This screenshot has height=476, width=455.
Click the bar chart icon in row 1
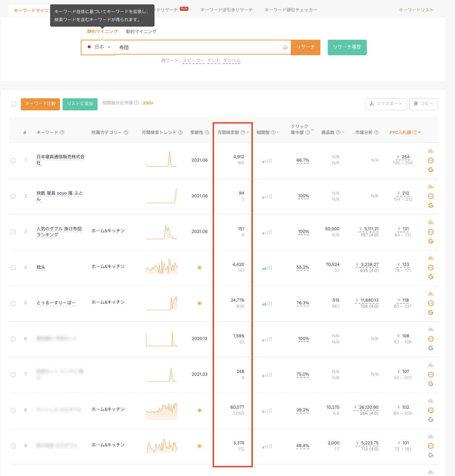[x=431, y=151]
